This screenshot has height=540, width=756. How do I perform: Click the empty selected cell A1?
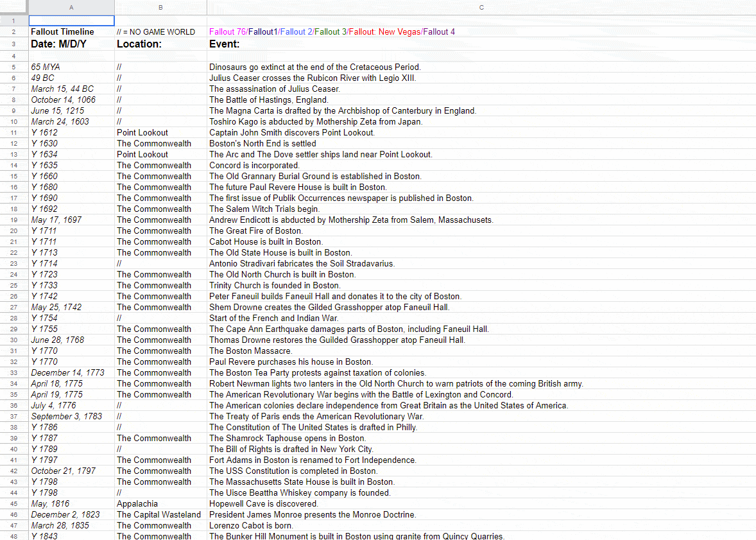point(71,21)
